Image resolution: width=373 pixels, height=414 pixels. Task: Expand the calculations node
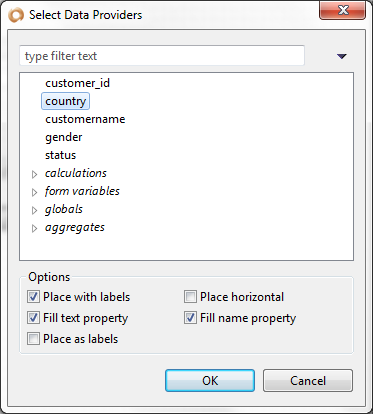[x=34, y=174]
